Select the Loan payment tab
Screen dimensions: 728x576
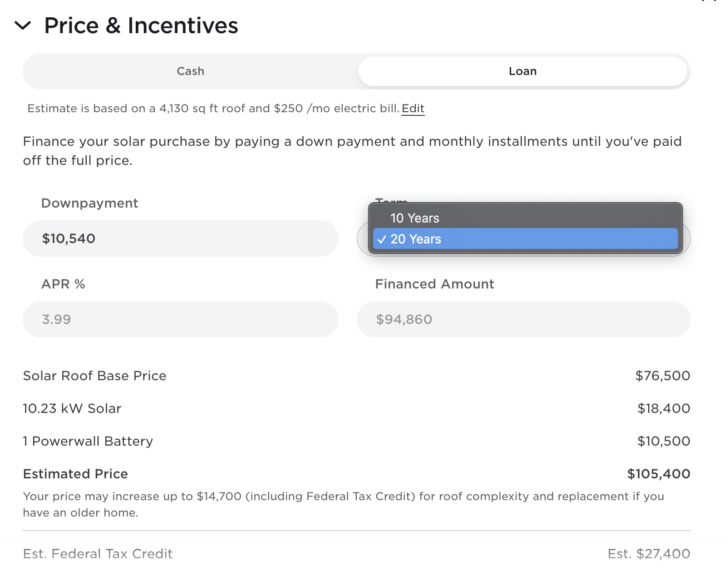point(522,71)
